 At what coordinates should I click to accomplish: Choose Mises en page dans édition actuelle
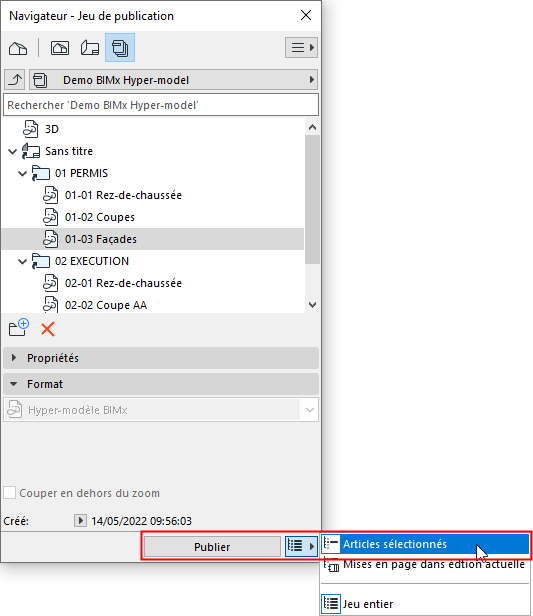click(x=425, y=565)
